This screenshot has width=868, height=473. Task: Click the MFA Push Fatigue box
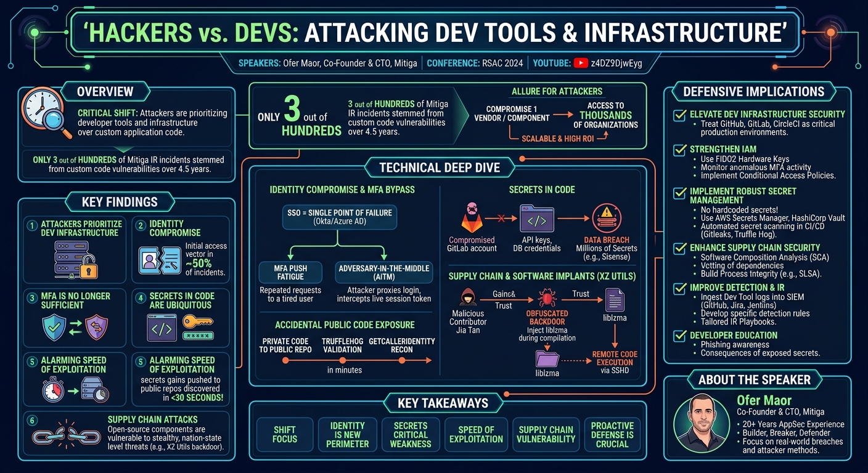[291, 272]
